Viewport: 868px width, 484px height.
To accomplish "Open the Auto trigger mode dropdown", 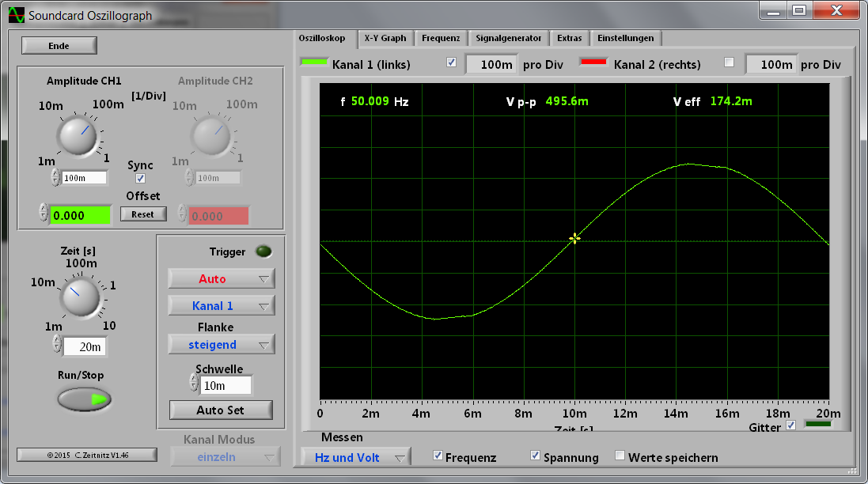I will [x=222, y=278].
